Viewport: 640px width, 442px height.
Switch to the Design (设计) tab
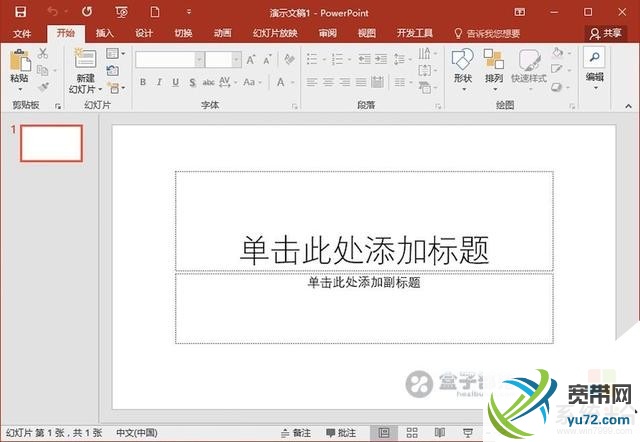(144, 33)
